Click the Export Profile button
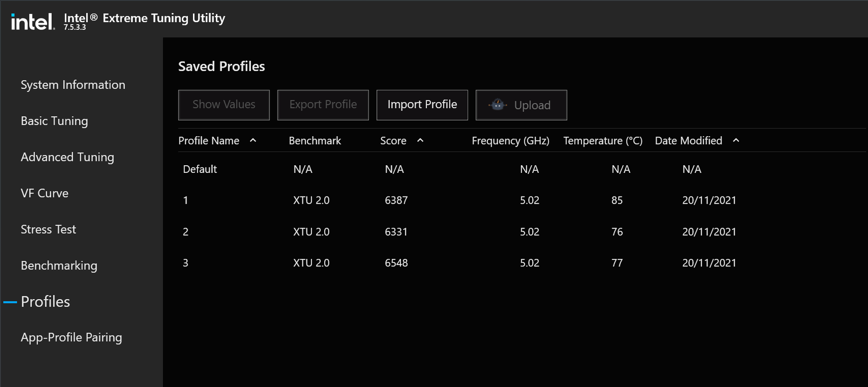Viewport: 868px width, 387px height. click(x=323, y=105)
